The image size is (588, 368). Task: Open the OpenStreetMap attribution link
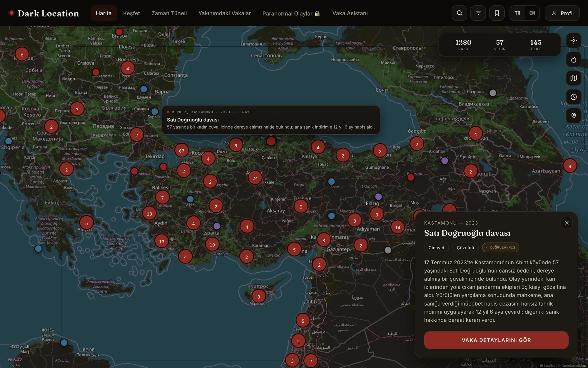pos(573,366)
